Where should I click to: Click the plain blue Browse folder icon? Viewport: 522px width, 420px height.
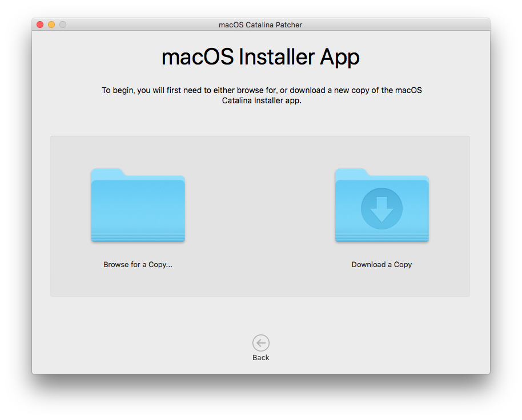(138, 205)
